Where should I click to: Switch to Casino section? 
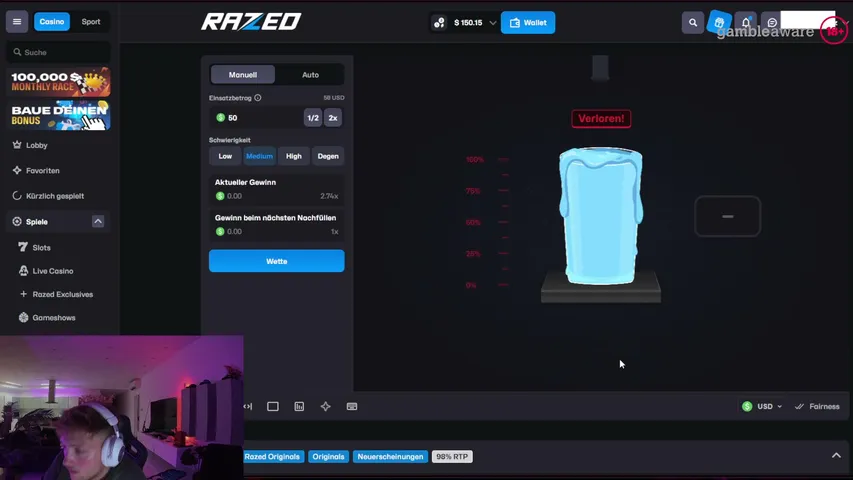point(52,22)
